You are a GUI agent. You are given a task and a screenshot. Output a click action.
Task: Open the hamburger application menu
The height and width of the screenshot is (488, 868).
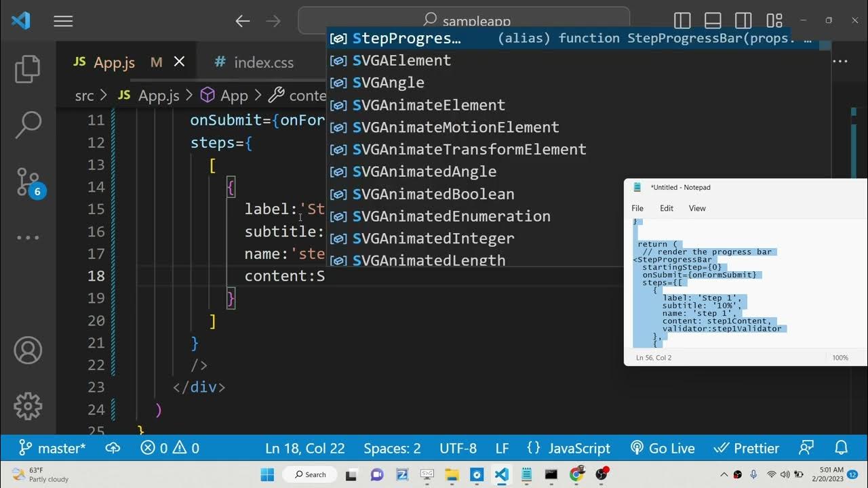click(x=63, y=22)
